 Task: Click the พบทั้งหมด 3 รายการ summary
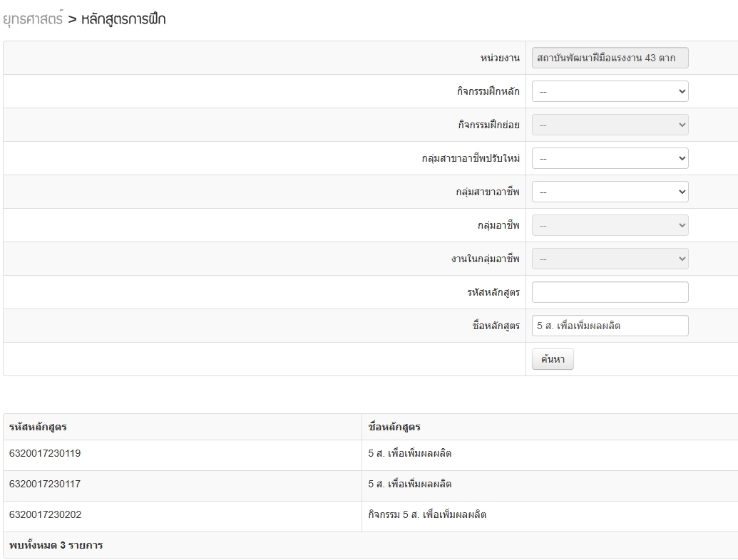coord(56,546)
